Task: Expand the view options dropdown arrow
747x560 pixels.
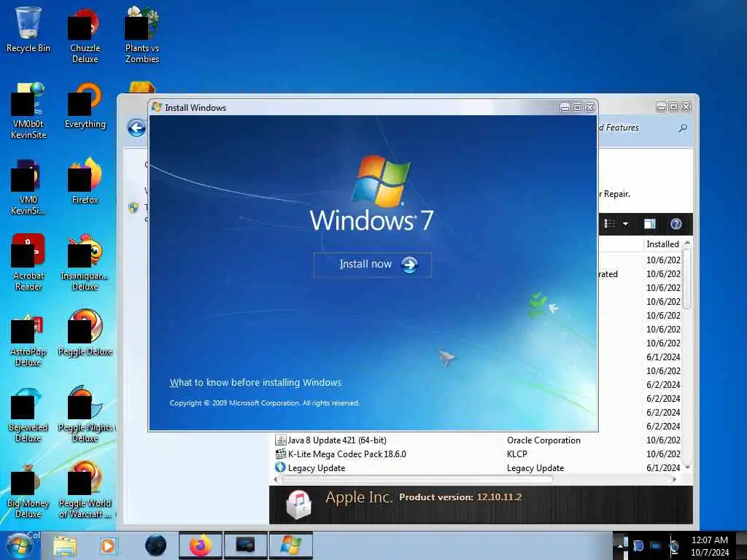Action: point(625,224)
